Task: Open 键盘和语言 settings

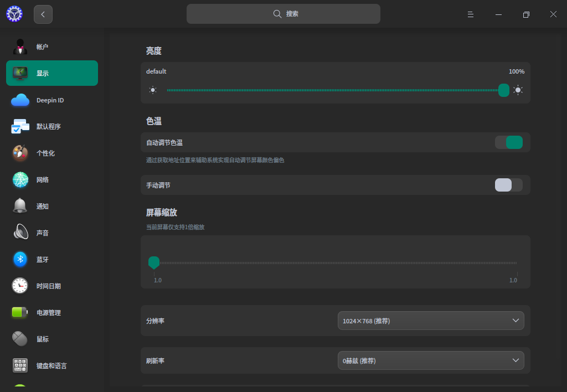Action: tap(52, 365)
